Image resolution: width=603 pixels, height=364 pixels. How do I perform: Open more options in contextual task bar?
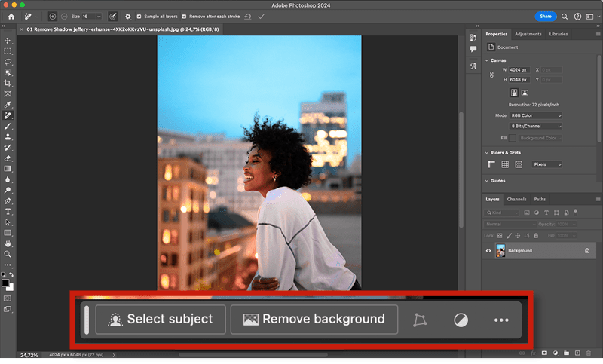tap(501, 320)
